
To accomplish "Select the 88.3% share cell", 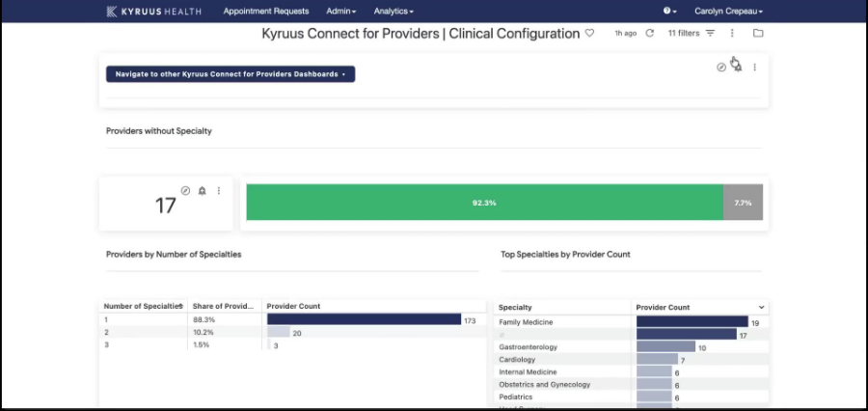I will click(x=203, y=320).
